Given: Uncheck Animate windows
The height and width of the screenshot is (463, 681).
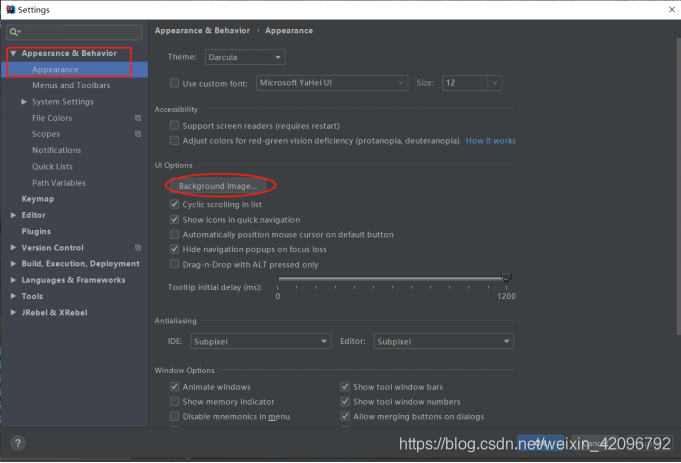Looking at the screenshot, I should (174, 387).
